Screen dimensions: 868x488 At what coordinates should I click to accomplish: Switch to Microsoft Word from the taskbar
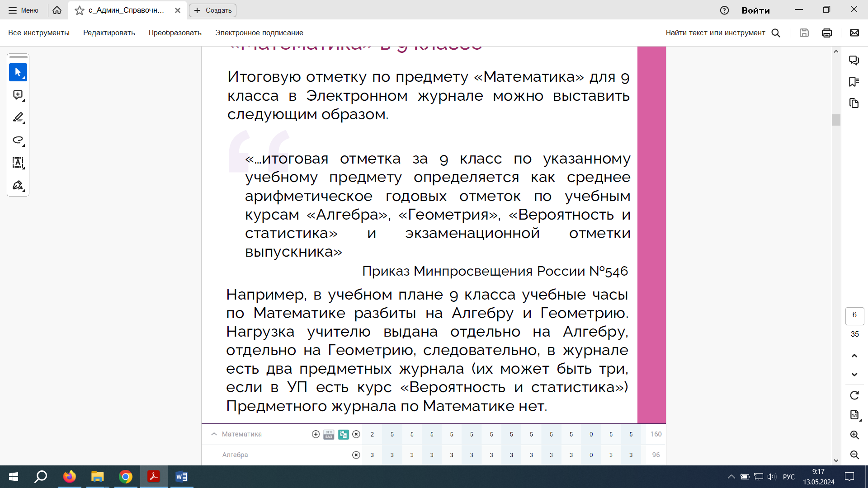[182, 477]
